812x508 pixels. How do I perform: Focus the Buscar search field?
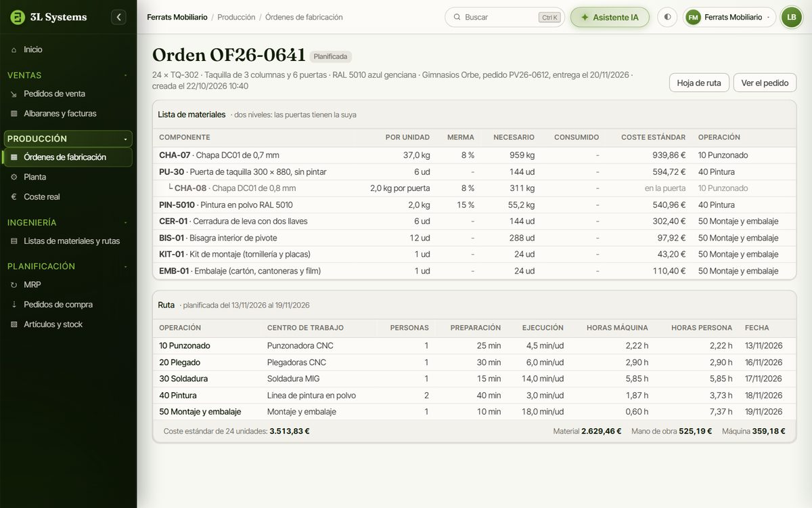click(505, 17)
